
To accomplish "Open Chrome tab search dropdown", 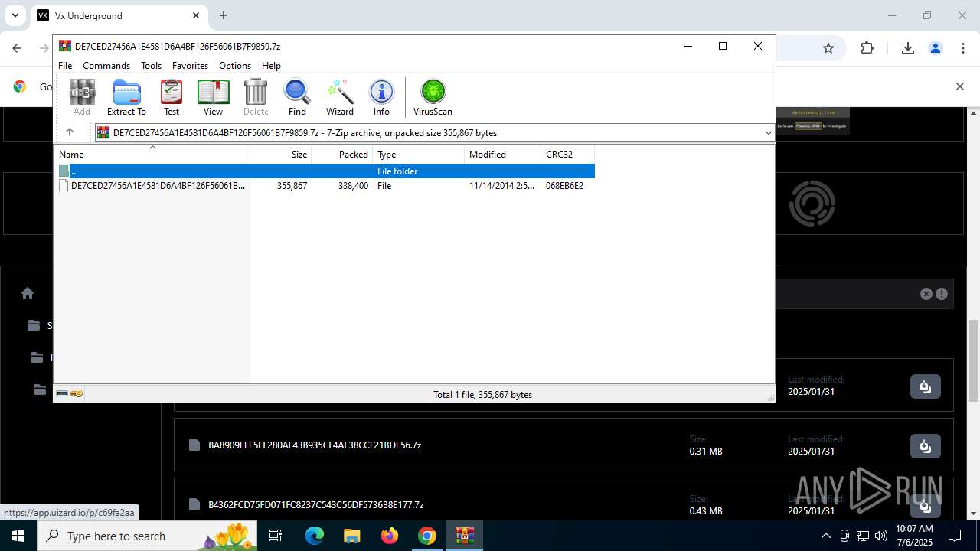I will [x=15, y=15].
